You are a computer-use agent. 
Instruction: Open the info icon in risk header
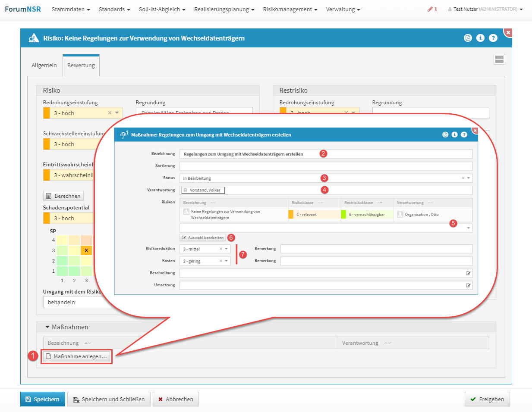pyautogui.click(x=480, y=38)
